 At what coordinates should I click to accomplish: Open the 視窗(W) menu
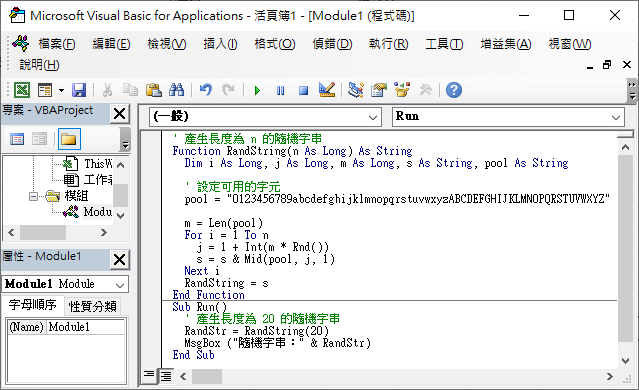(570, 44)
